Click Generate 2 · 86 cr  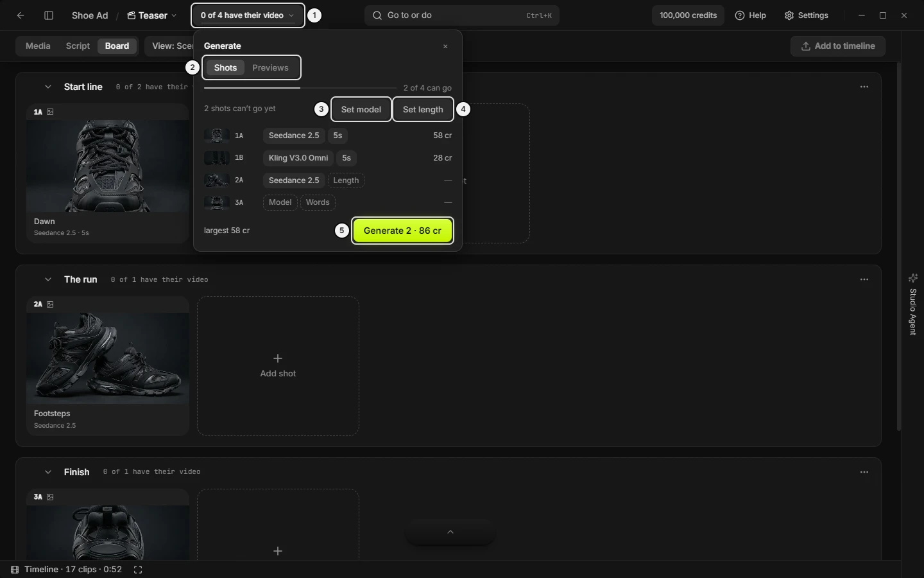point(402,231)
